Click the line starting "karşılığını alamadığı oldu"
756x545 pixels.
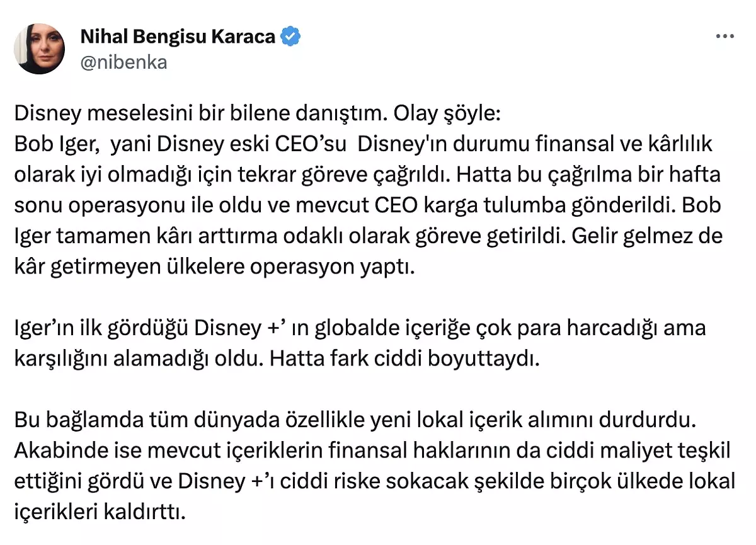(x=277, y=359)
